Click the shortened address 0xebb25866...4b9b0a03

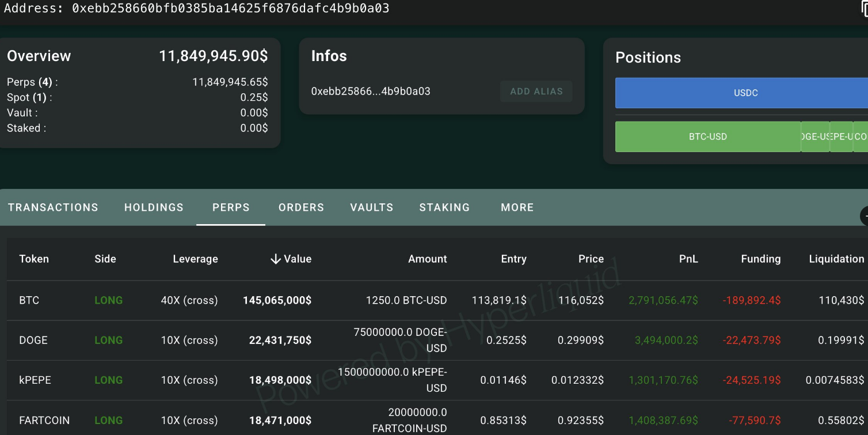[371, 91]
